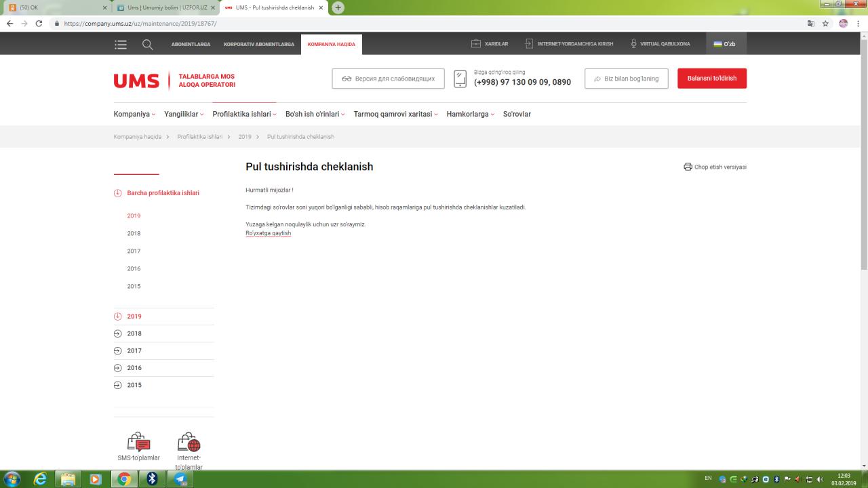Open the Kompaniya dropdown menu
This screenshot has height=488, width=868.
134,114
